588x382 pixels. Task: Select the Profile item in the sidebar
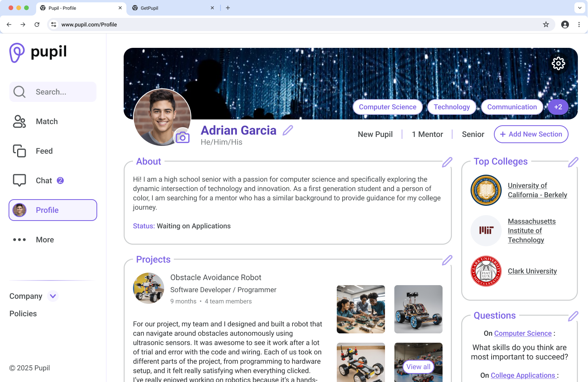(47, 210)
